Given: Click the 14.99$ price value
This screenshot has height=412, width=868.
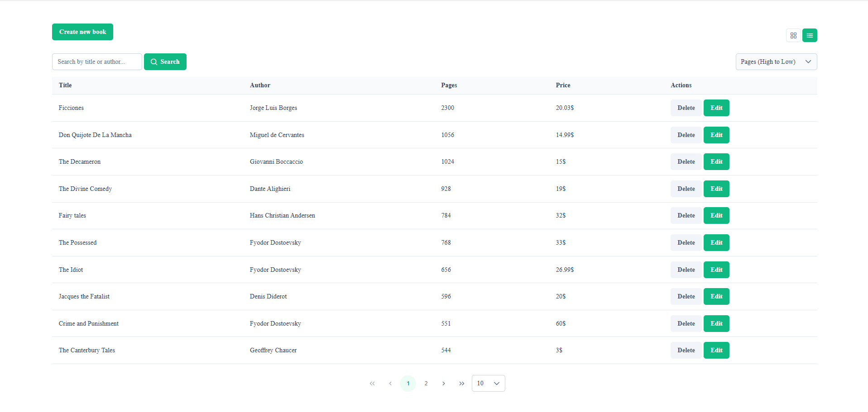Looking at the screenshot, I should 565,135.
